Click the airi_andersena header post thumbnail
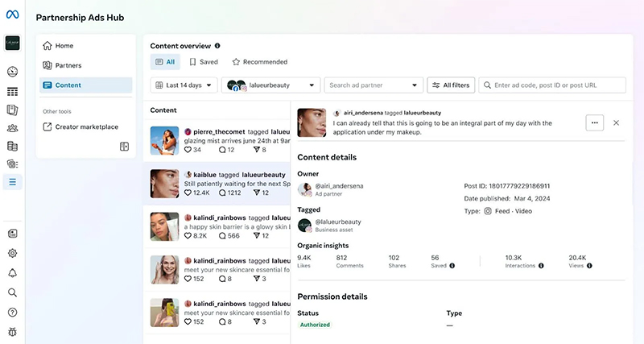644x344 pixels. (x=312, y=122)
